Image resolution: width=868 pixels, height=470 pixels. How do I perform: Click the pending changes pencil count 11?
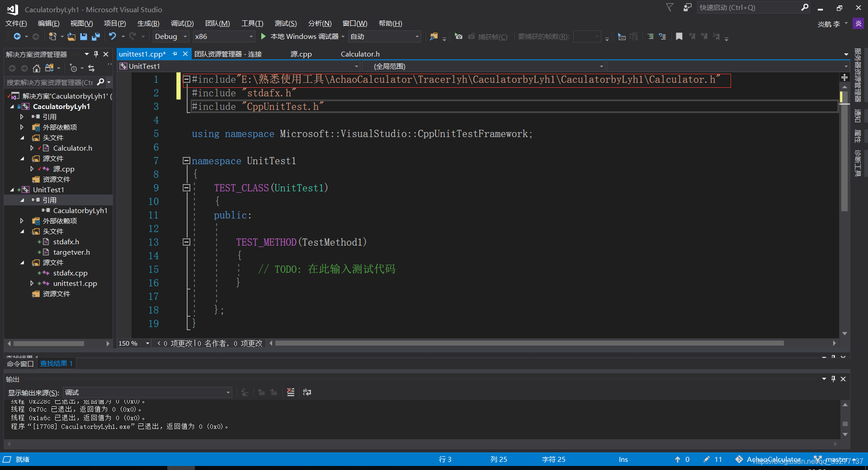[713, 459]
